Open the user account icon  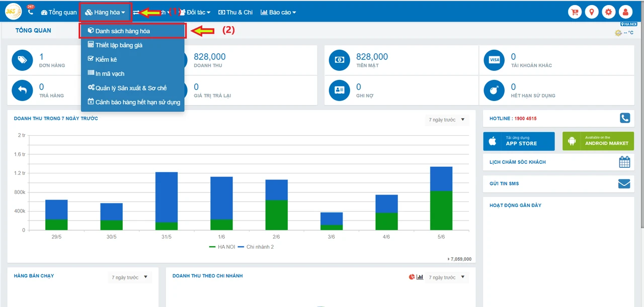(x=625, y=12)
